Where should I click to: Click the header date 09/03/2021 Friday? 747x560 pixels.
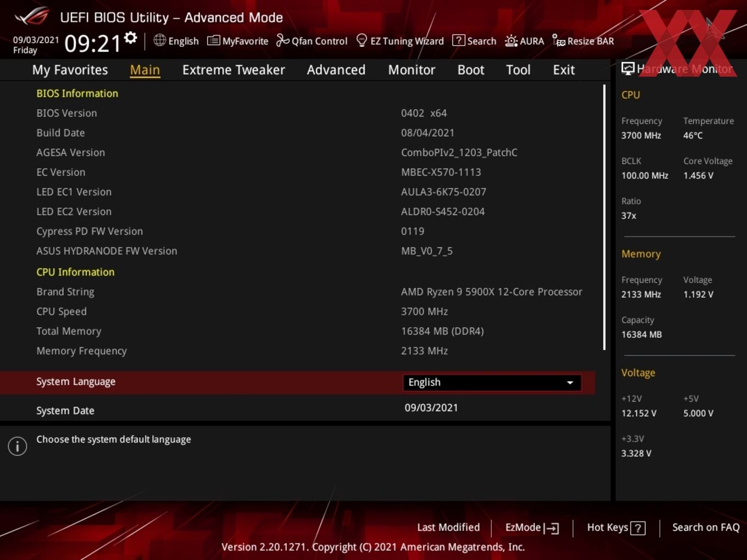pos(36,45)
